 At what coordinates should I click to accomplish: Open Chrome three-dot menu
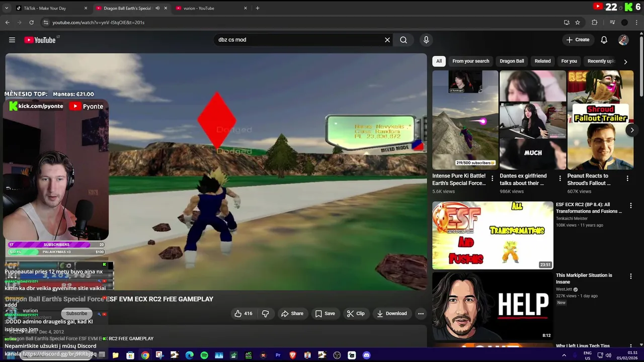pyautogui.click(x=636, y=22)
